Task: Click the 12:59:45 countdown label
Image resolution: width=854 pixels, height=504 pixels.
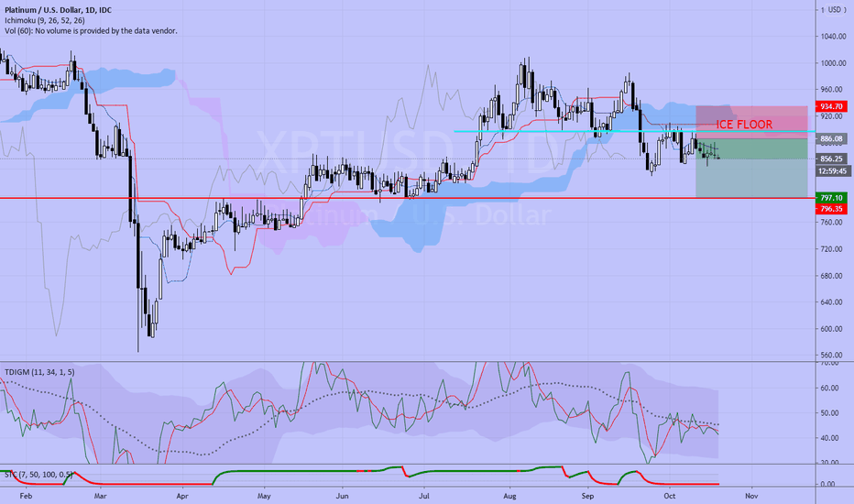Action: click(833, 171)
